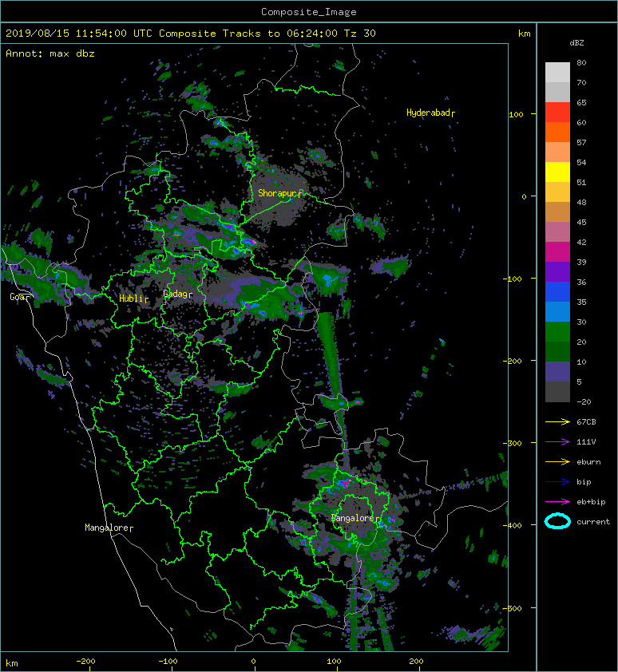The image size is (618, 672).
Task: Select the dark orange swatch between 60 and 57
Action: (557, 132)
